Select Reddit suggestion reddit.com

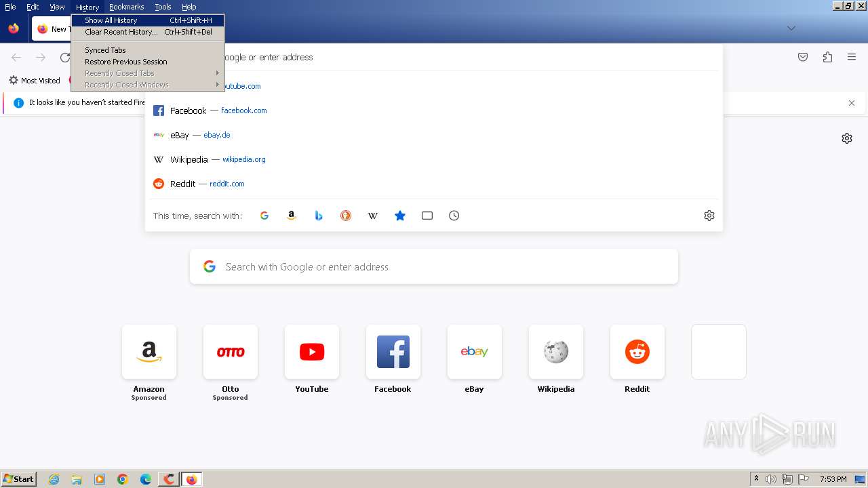(x=434, y=184)
